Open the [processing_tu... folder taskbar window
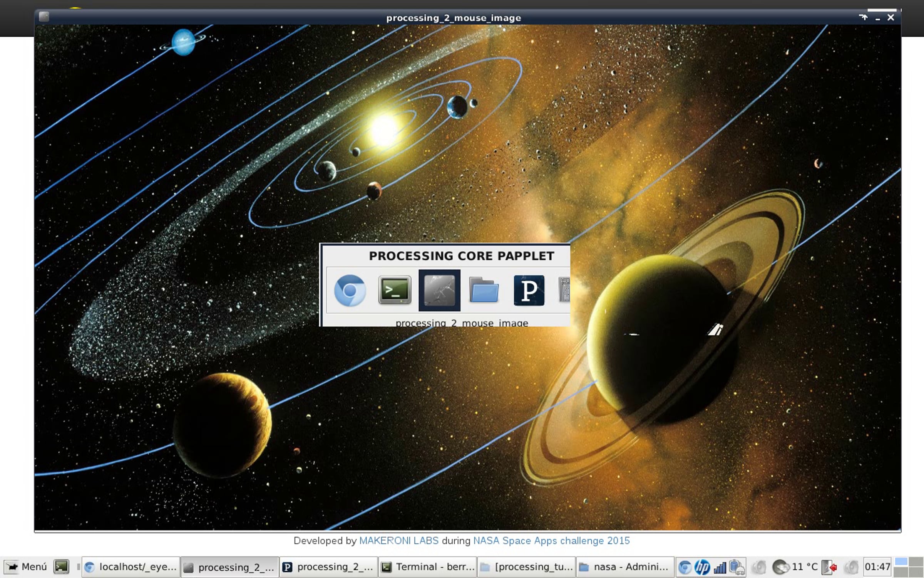Viewport: 924px width, 578px height. coord(526,567)
